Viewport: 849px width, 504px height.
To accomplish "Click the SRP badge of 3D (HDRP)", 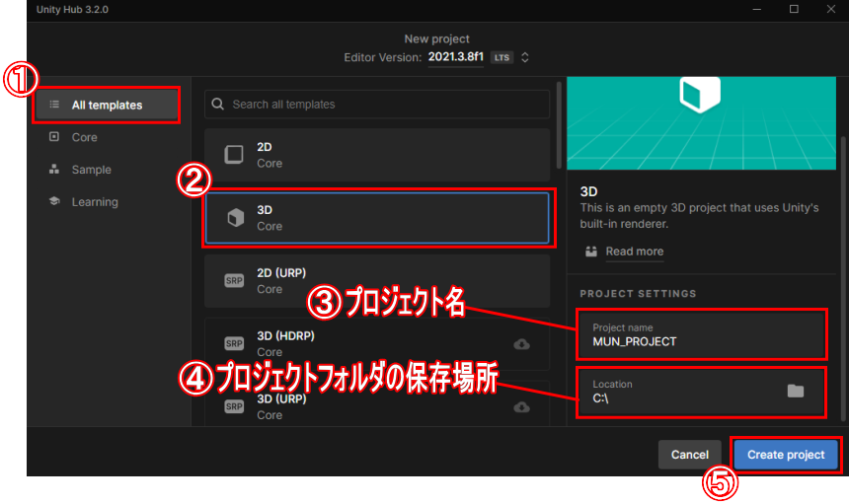I will click(234, 343).
